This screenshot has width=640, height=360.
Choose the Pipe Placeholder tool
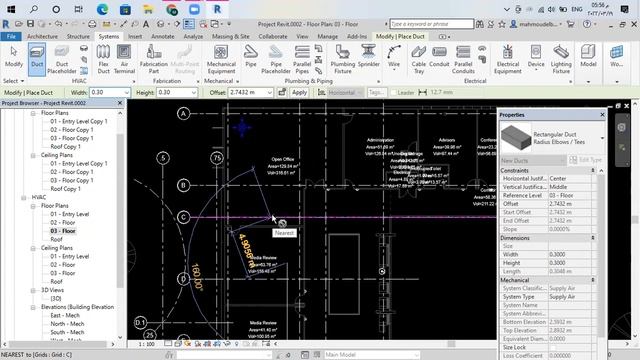pos(276,60)
